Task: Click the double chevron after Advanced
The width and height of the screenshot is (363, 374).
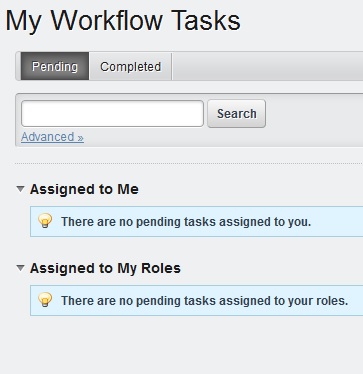Action: point(80,138)
